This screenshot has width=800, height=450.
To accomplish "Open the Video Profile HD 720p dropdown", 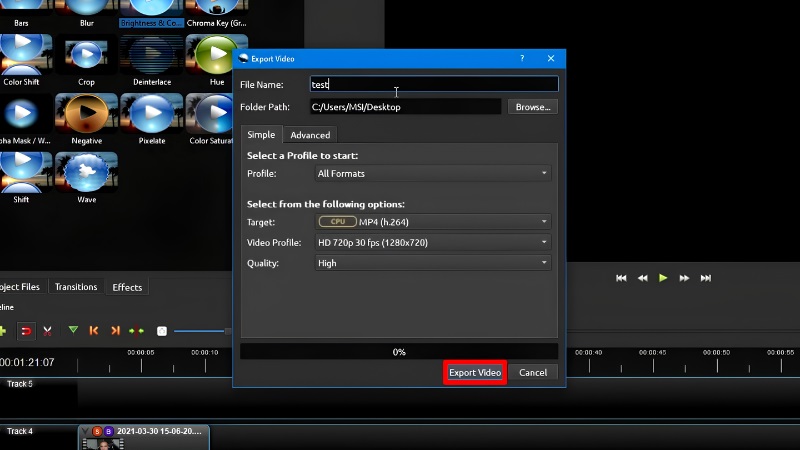I will [x=433, y=242].
